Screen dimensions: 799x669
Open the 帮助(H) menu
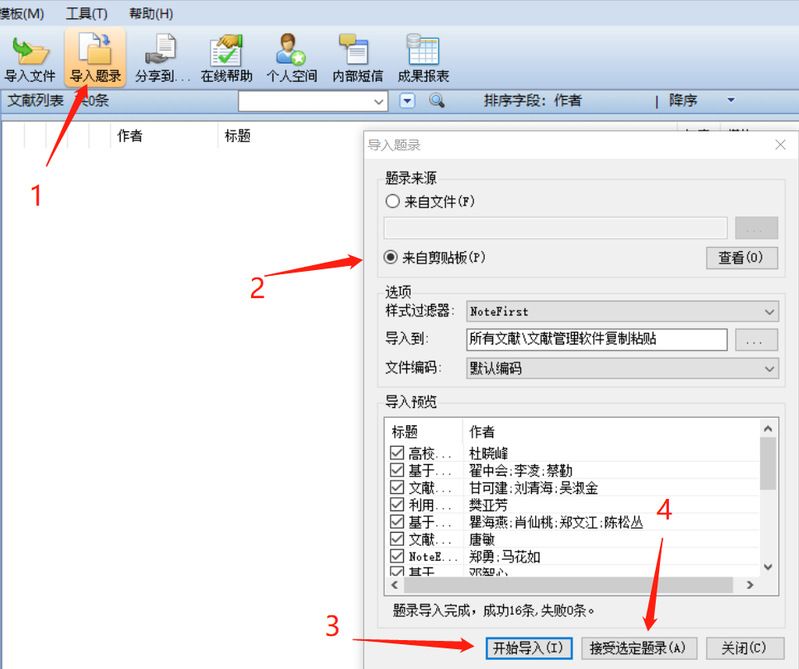(x=151, y=14)
